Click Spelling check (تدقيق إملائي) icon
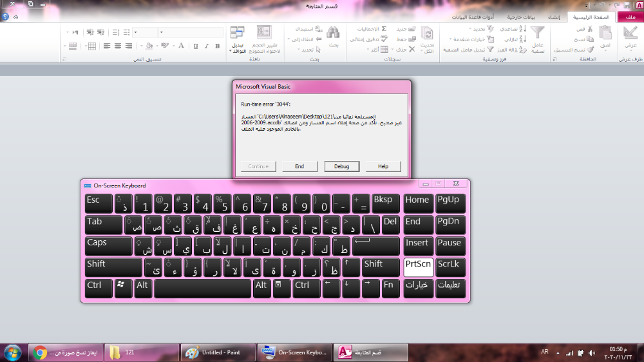The height and width of the screenshot is (362, 644). [x=384, y=39]
